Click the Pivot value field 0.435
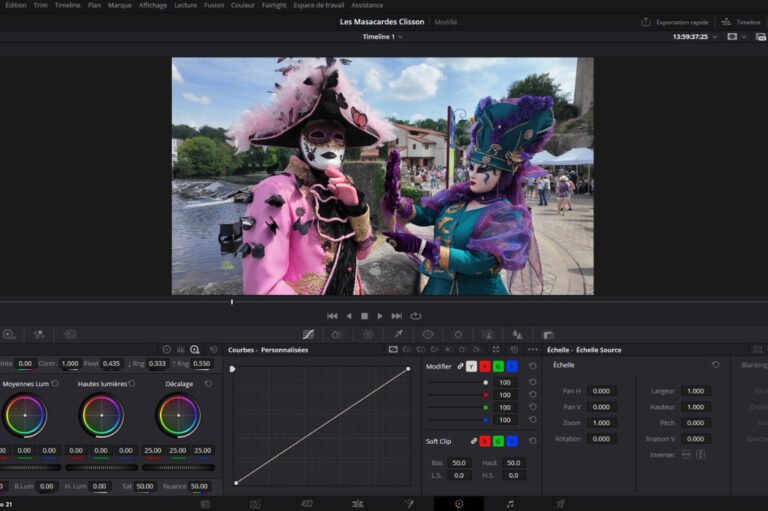The width and height of the screenshot is (768, 511). tap(111, 364)
